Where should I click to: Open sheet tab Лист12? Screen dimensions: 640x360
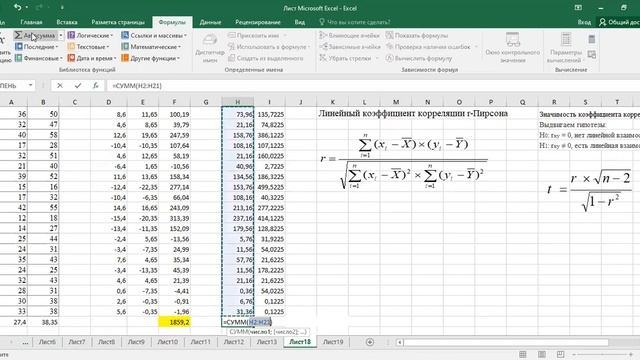pyautogui.click(x=233, y=342)
